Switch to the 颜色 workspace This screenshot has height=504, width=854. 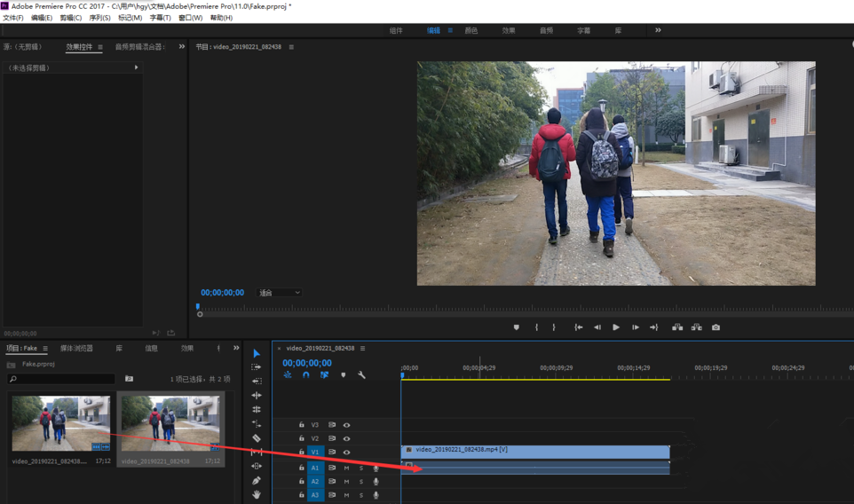pos(471,30)
